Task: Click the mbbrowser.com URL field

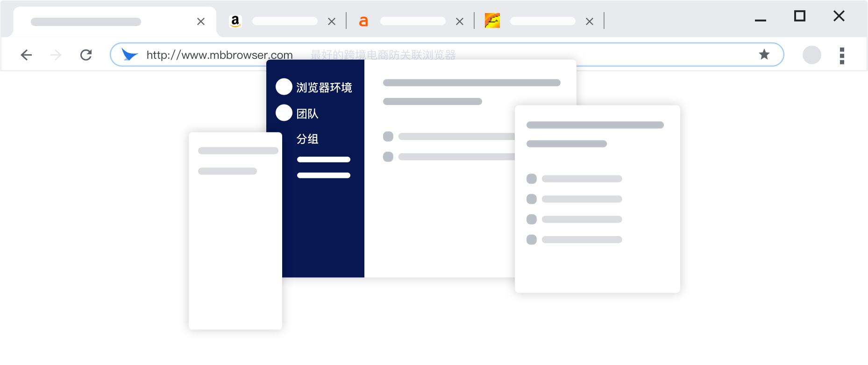Action: (x=220, y=55)
